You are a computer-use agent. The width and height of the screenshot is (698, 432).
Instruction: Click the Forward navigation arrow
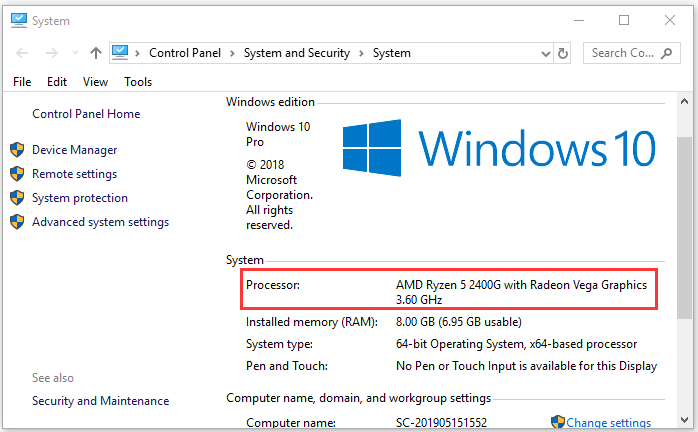tap(51, 53)
